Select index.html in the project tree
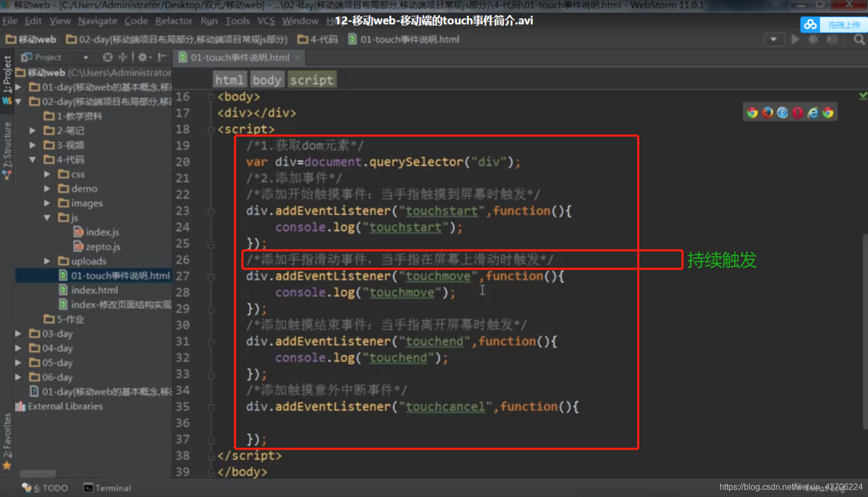This screenshot has height=497, width=868. [x=94, y=290]
